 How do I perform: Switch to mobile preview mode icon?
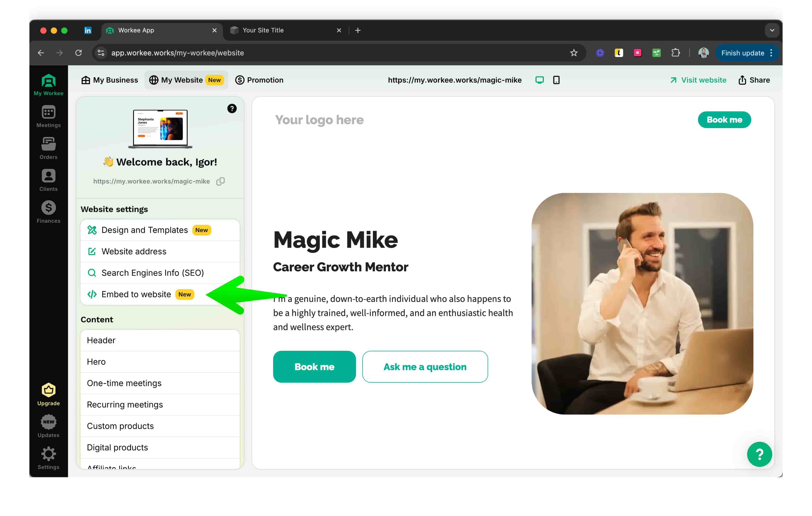(x=556, y=80)
